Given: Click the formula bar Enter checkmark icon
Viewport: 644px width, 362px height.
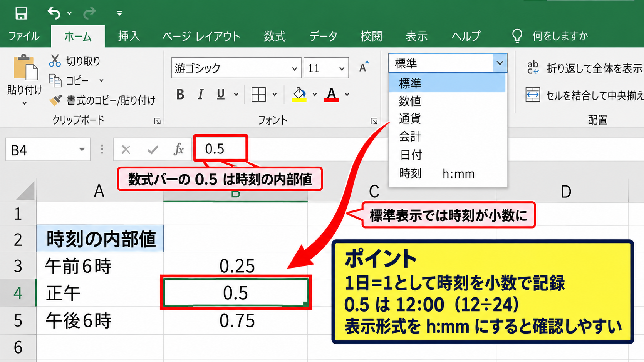Looking at the screenshot, I should pyautogui.click(x=153, y=150).
